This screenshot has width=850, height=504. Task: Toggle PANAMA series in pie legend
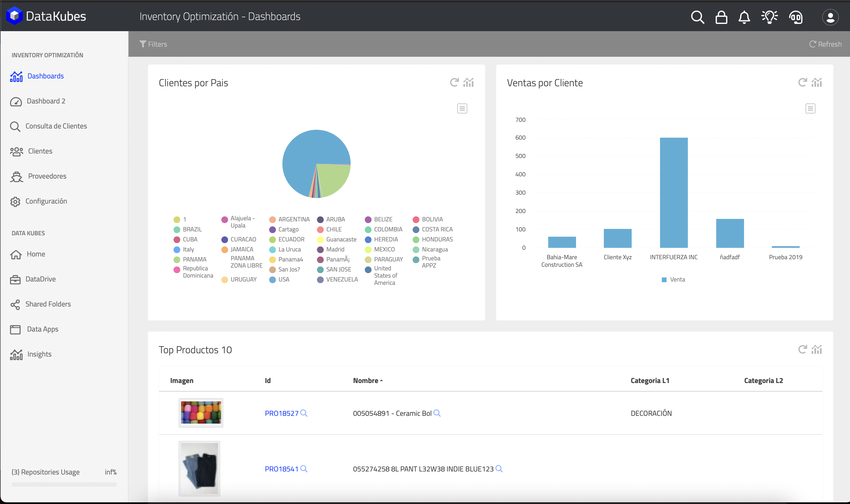(x=194, y=260)
